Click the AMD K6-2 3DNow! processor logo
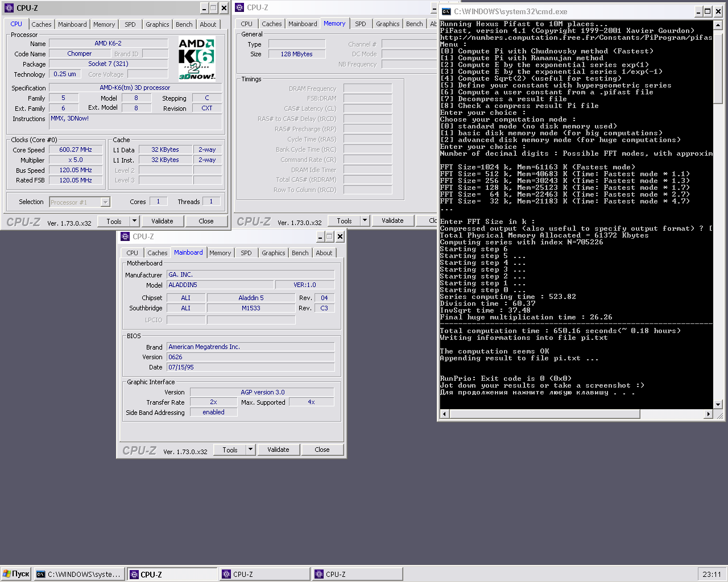 [x=197, y=59]
